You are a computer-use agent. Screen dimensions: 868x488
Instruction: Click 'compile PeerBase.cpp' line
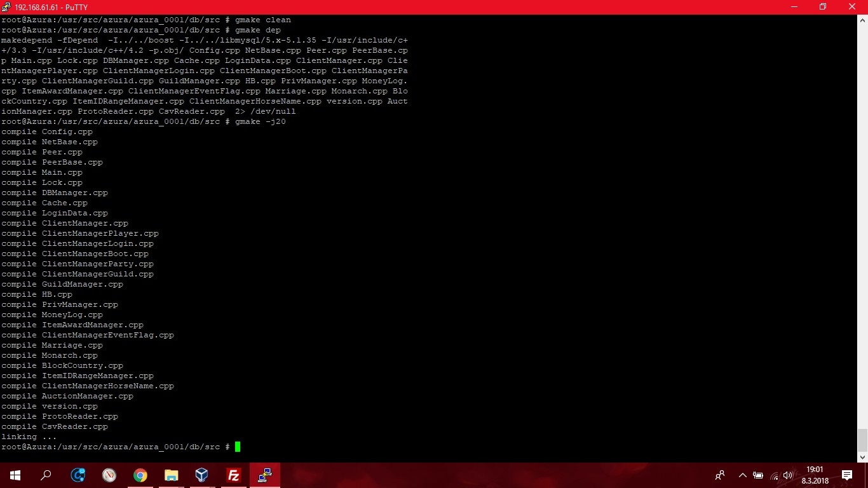coord(52,162)
